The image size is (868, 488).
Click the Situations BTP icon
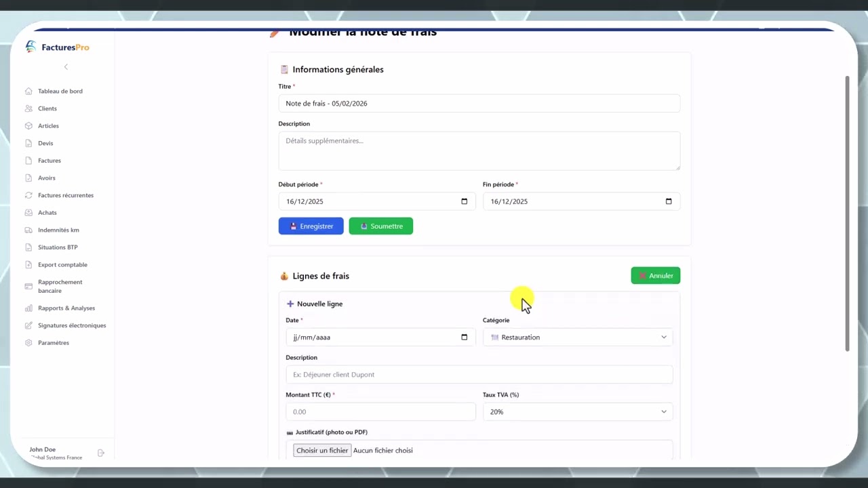28,247
